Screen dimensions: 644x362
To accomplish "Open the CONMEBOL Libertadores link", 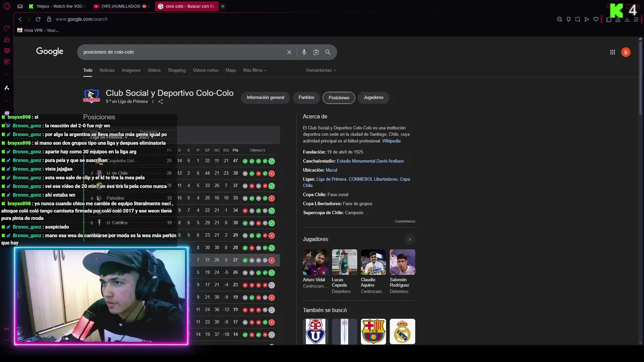I will pyautogui.click(x=373, y=179).
